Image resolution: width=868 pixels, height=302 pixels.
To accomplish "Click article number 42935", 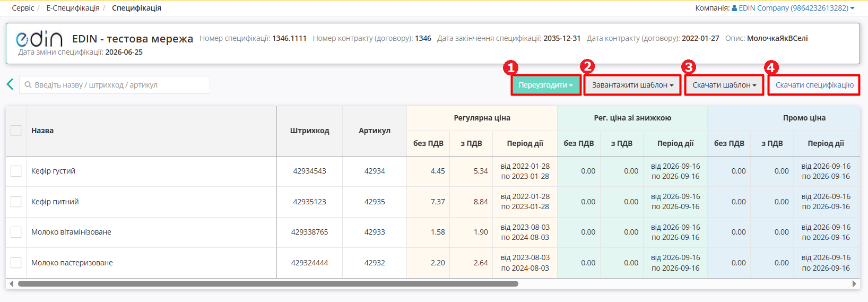I will click(x=375, y=202).
